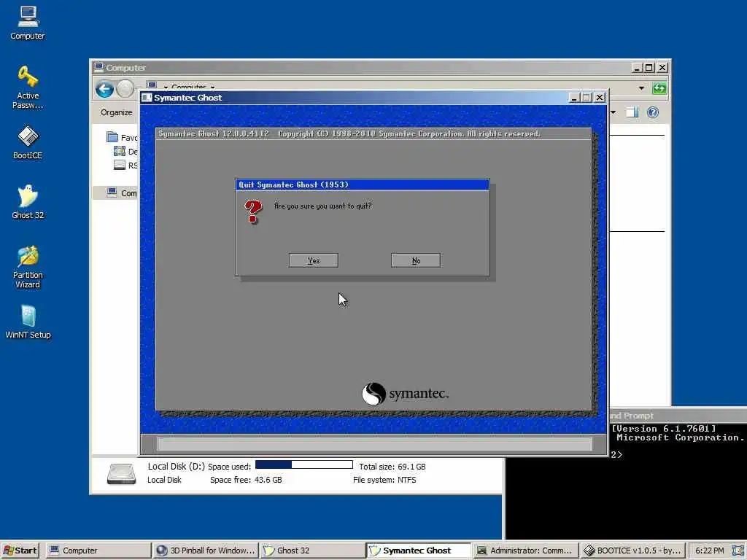Screen dimensions: 747x560
Task: Click the Help question mark icon in Computer window
Action: click(653, 112)
